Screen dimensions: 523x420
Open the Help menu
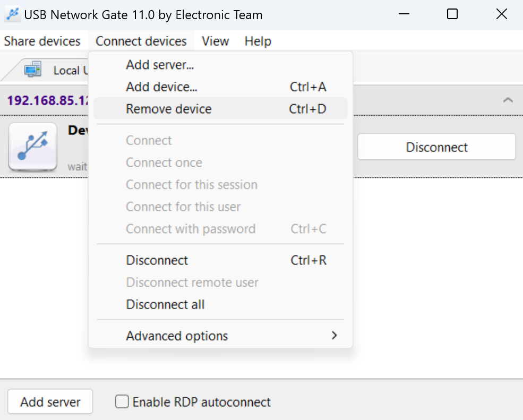click(258, 41)
